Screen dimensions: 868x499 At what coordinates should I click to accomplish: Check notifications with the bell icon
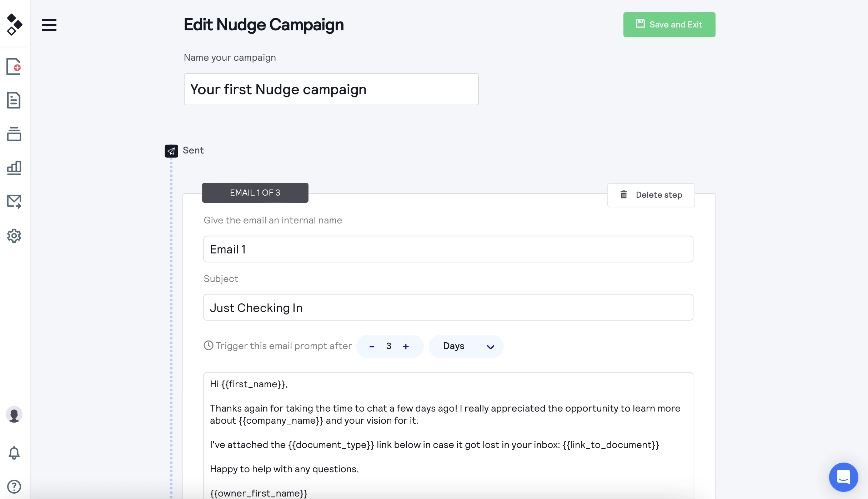[14, 453]
